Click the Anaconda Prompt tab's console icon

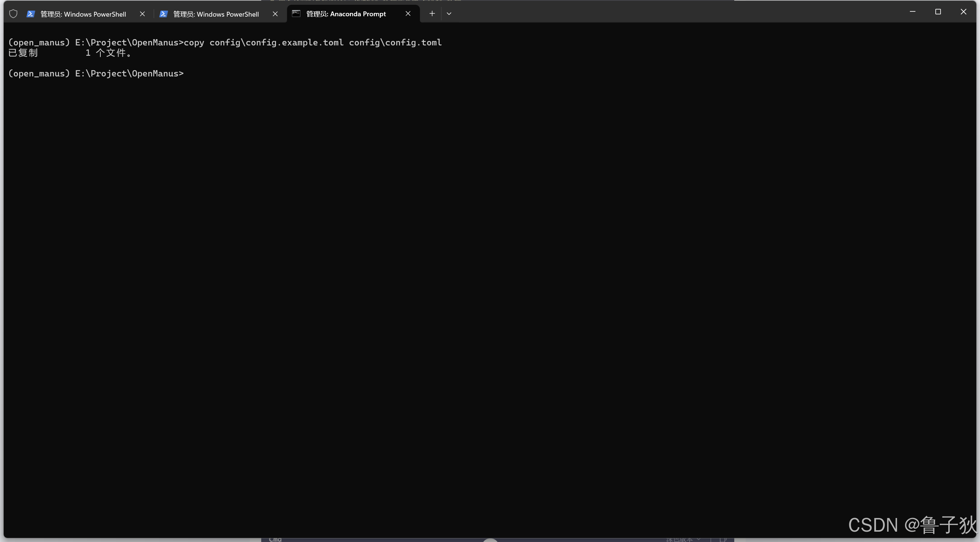click(296, 14)
